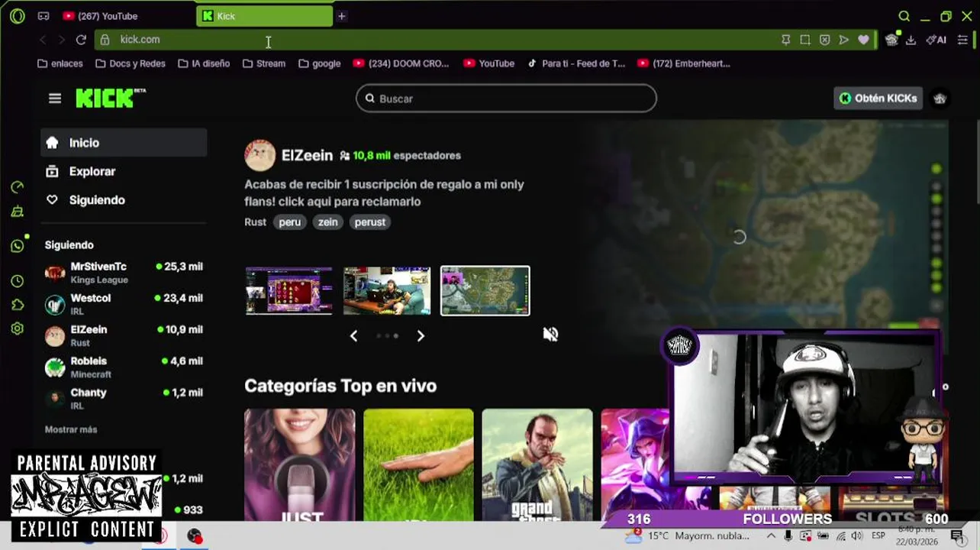View site info via the padlock icon
980x550 pixels.
click(x=105, y=40)
